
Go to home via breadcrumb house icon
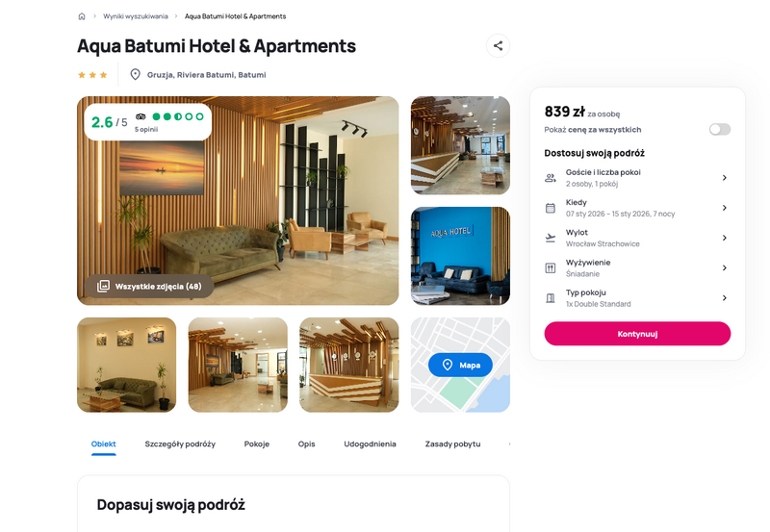tap(82, 16)
